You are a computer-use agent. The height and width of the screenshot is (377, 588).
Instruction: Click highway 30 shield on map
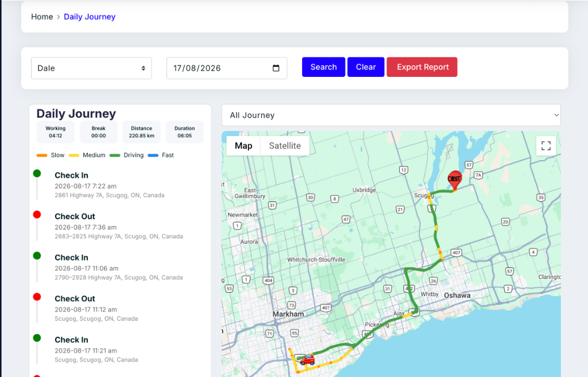[310, 197]
